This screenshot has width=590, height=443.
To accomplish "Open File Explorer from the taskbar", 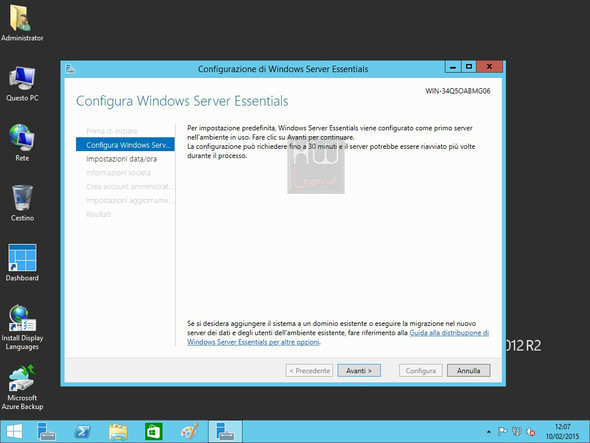I will [x=118, y=431].
